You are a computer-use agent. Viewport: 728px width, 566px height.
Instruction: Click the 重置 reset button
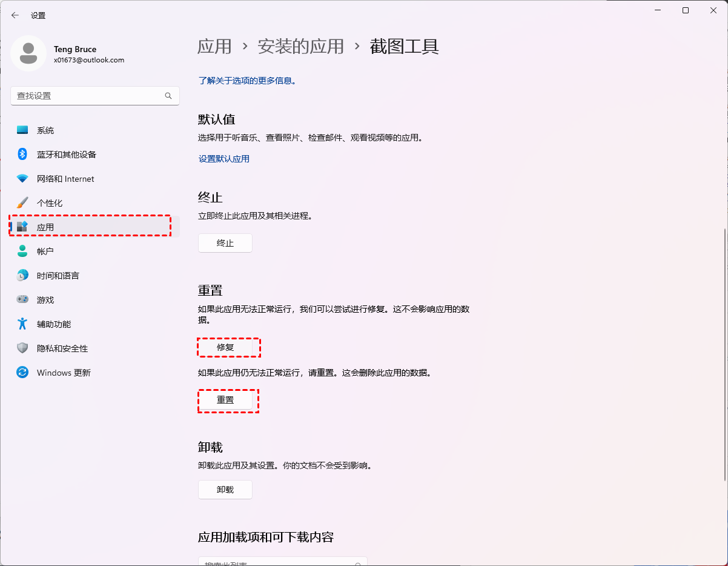(225, 400)
